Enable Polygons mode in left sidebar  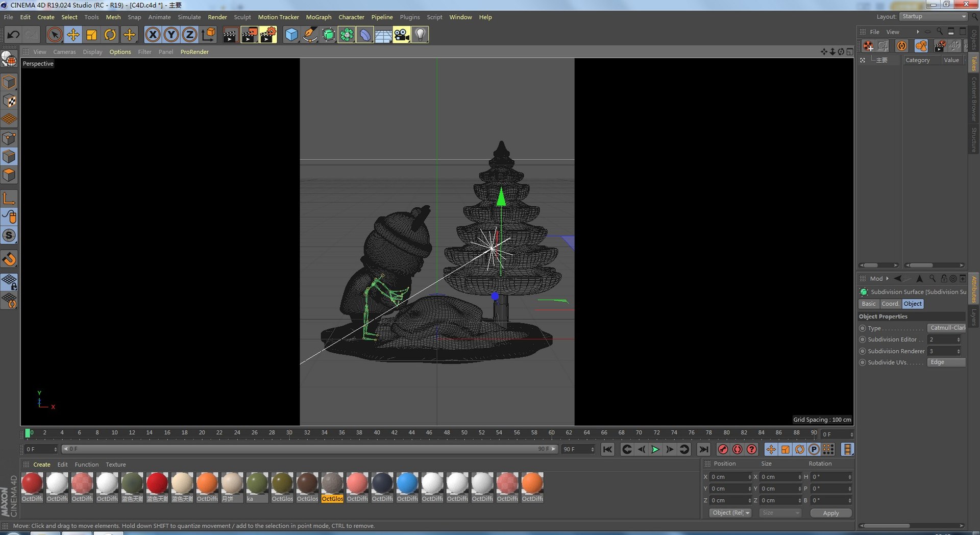tap(9, 175)
